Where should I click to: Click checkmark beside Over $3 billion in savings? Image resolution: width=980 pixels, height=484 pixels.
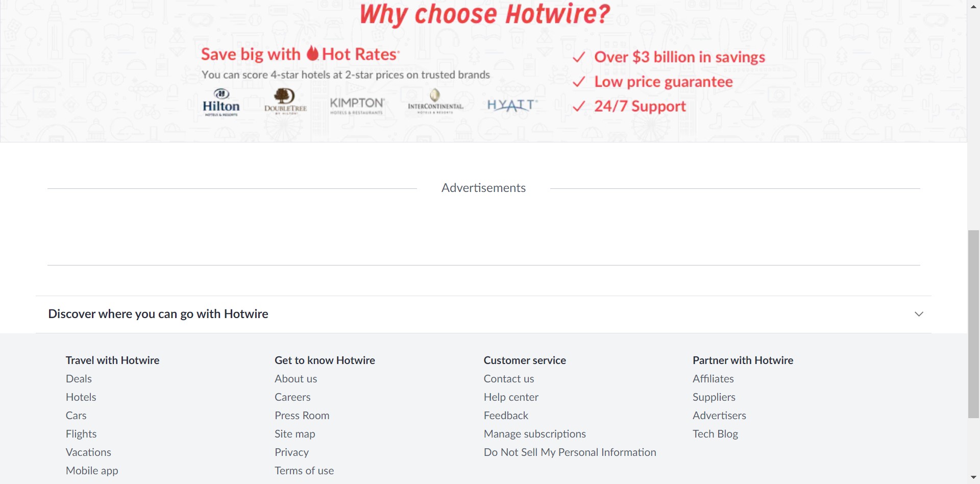[579, 57]
